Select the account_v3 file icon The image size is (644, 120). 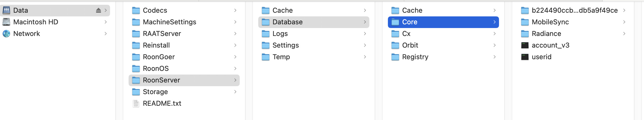(x=525, y=45)
